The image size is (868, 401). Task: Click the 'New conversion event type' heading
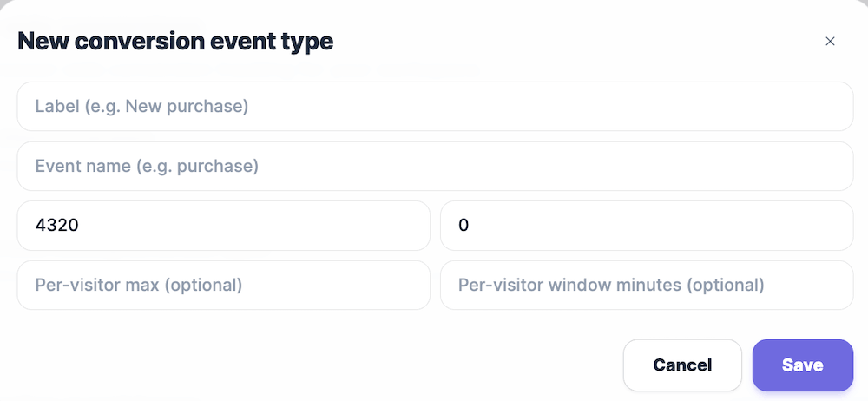click(x=175, y=42)
